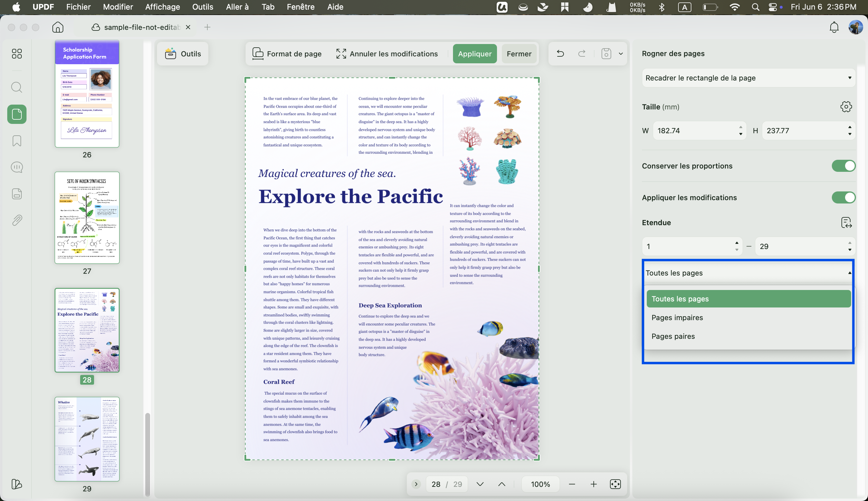Click the top center crop handle
Screen dimensions: 868x501
pyautogui.click(x=392, y=78)
